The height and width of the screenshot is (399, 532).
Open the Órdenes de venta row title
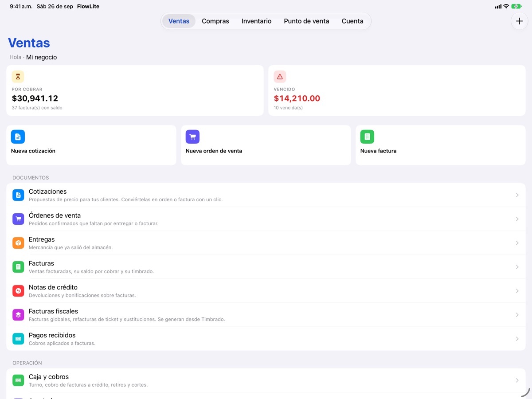[55, 215]
